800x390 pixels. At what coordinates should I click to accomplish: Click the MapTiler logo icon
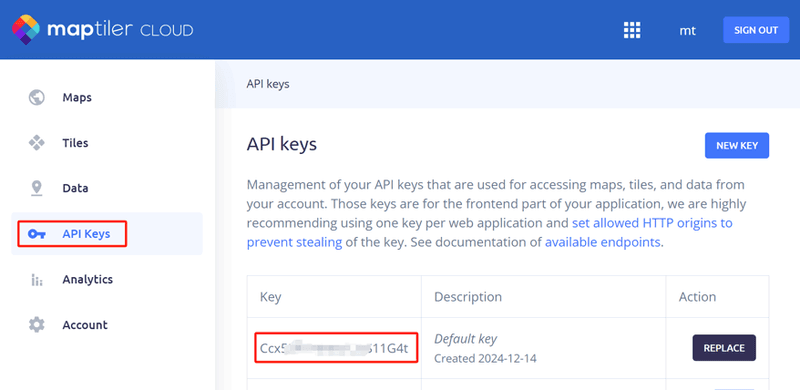coord(26,30)
